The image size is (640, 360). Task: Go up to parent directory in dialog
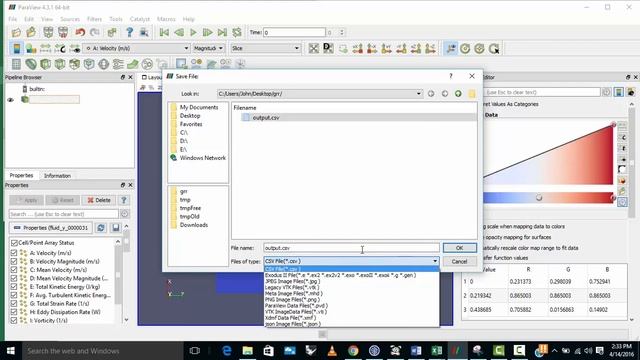[458, 94]
